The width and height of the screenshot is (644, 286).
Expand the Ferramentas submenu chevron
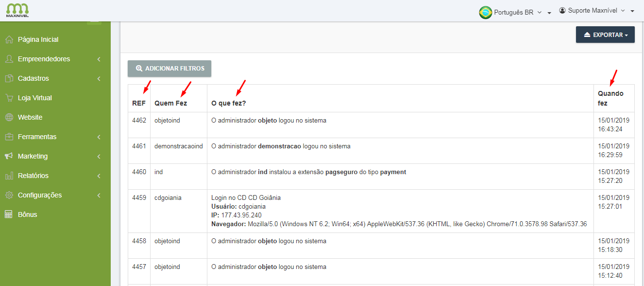click(99, 137)
